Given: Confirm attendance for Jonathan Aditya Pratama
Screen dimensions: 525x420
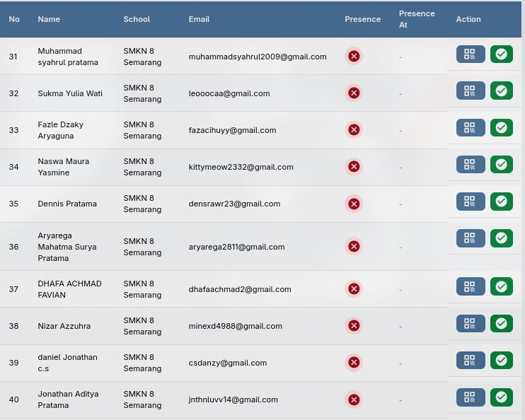Looking at the screenshot, I should [x=502, y=397].
